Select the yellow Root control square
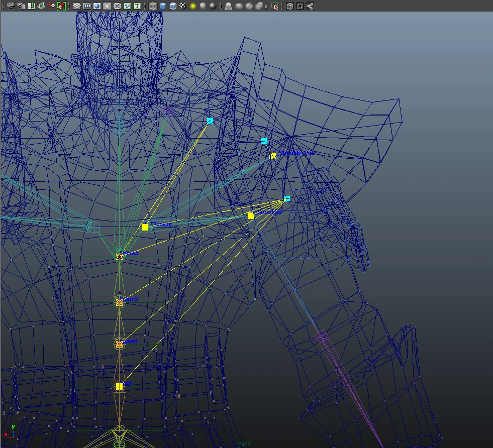This screenshot has width=493, height=448. 119,386
